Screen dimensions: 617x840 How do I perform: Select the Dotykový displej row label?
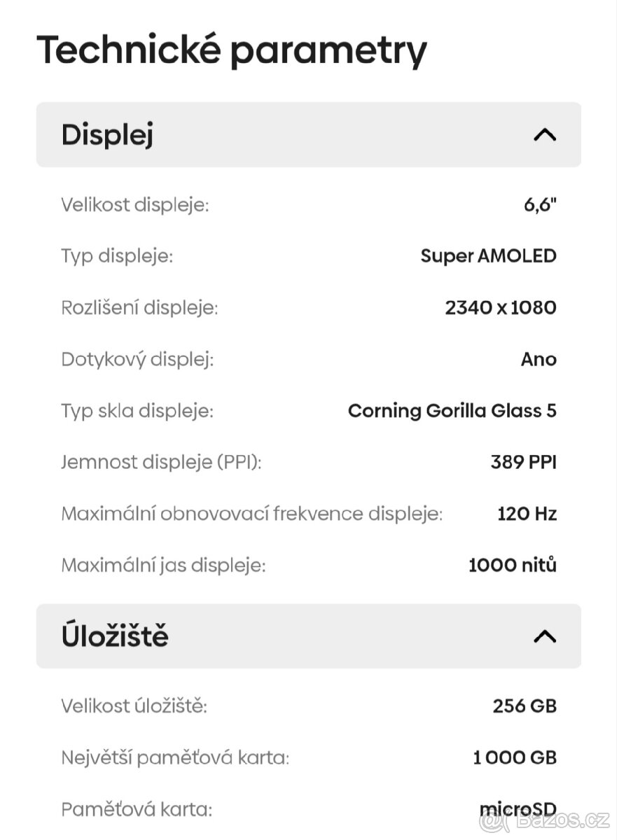[138, 359]
